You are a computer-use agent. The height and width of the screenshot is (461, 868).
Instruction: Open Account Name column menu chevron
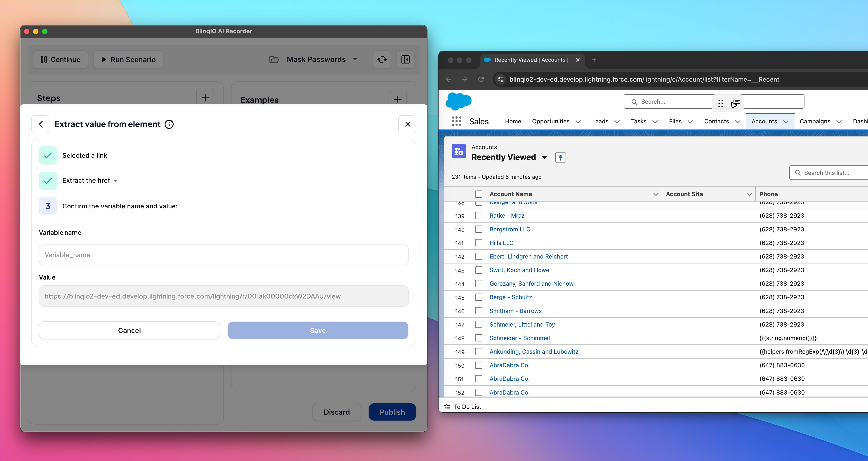point(656,194)
